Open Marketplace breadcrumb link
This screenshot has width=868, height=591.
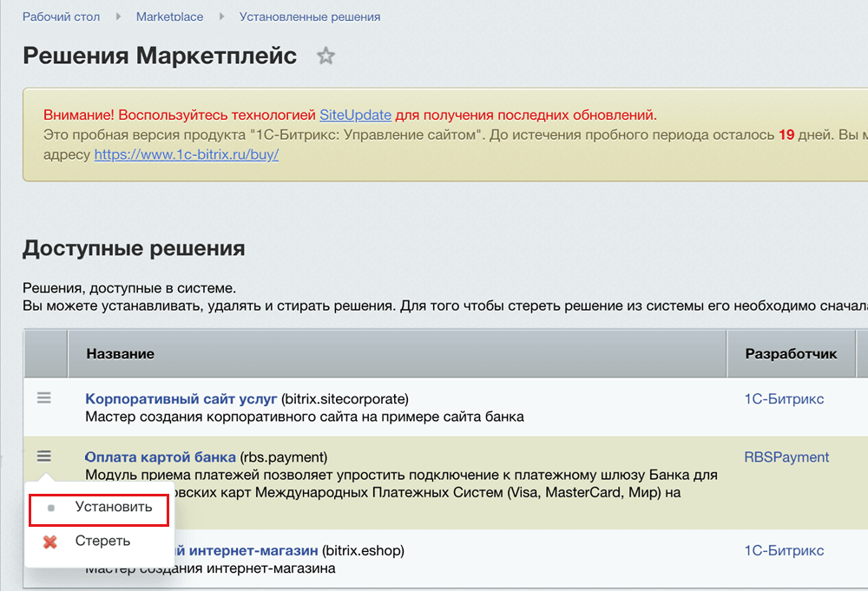(170, 16)
